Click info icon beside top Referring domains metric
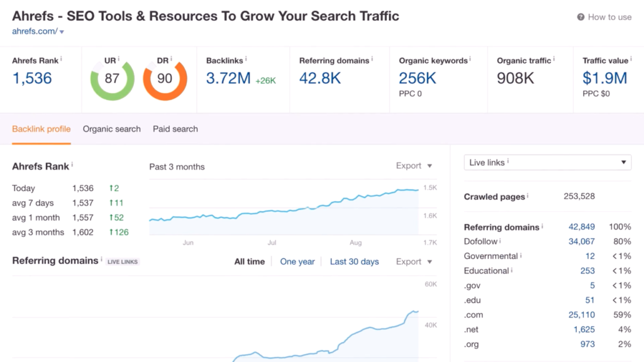 click(372, 59)
